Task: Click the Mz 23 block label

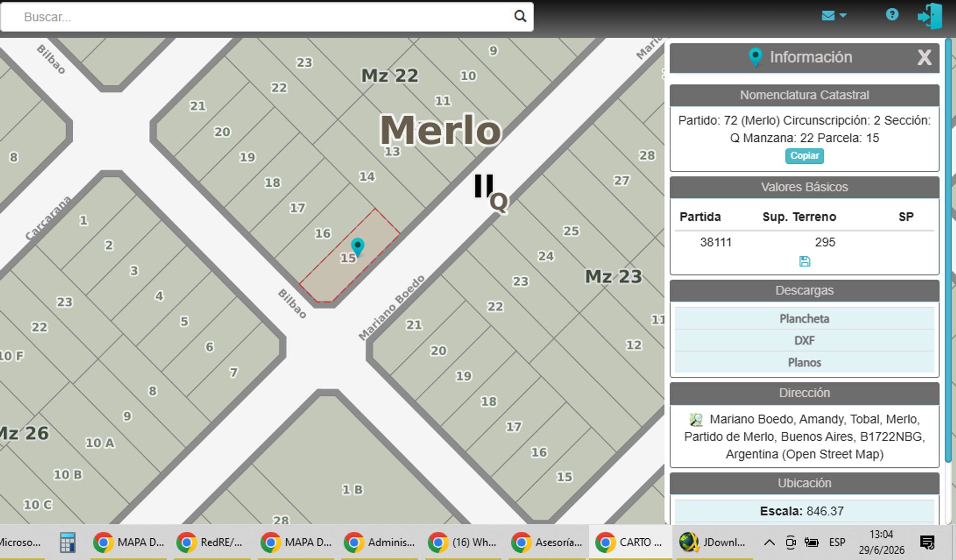Action: tap(613, 276)
